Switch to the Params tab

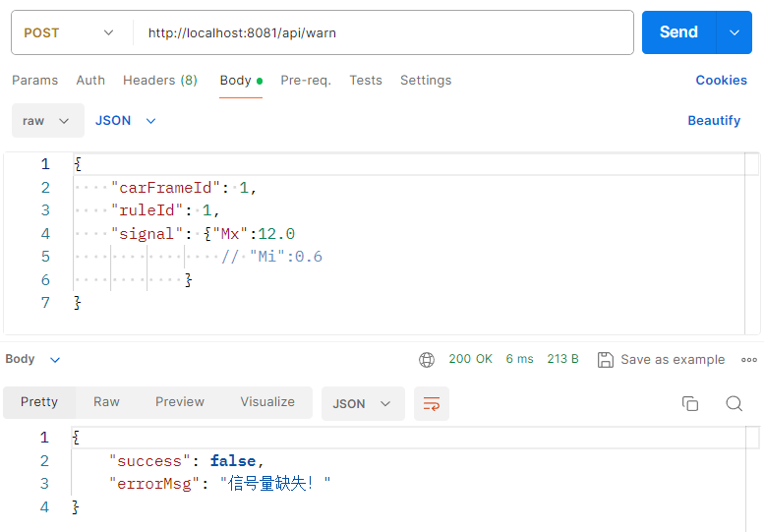34,80
